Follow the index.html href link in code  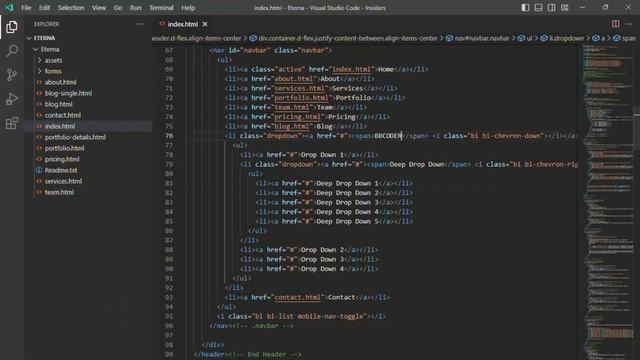(x=351, y=69)
